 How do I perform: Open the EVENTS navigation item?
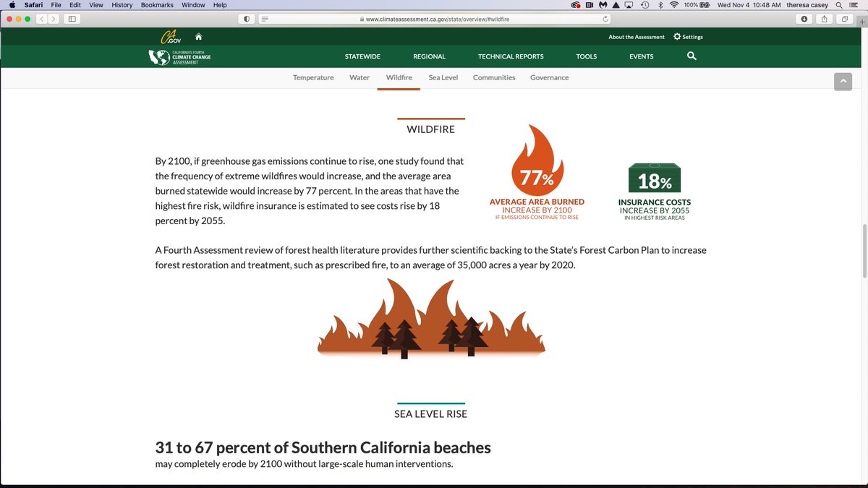pos(642,56)
